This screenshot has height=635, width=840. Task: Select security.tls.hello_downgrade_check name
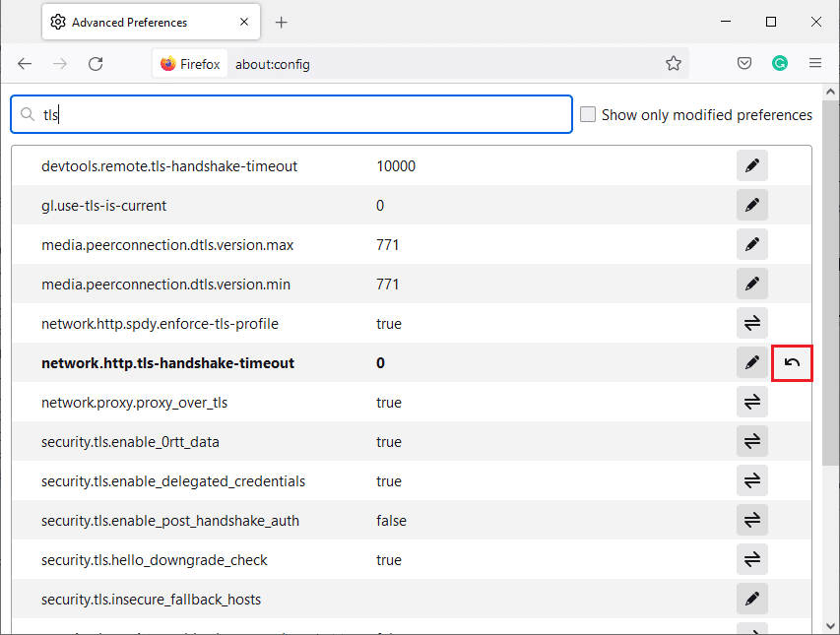[x=155, y=560]
